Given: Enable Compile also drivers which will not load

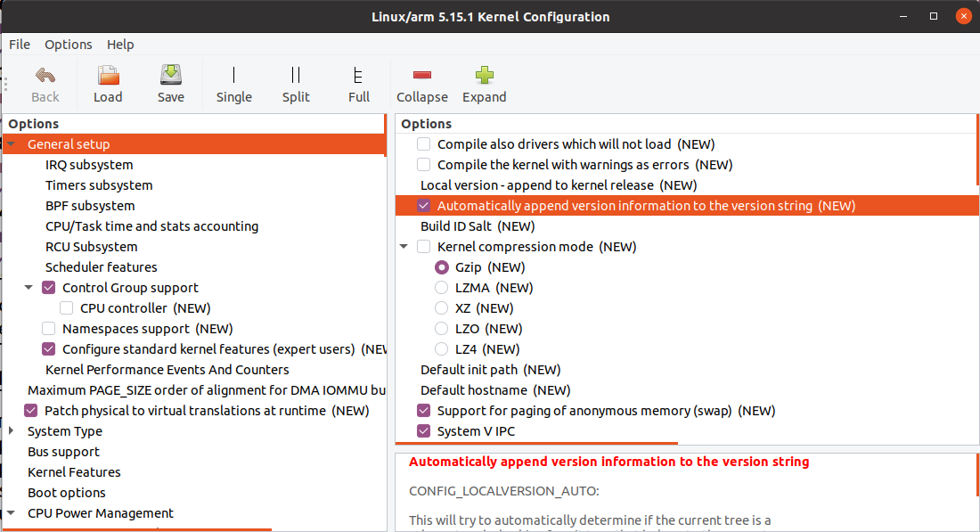Looking at the screenshot, I should [424, 144].
